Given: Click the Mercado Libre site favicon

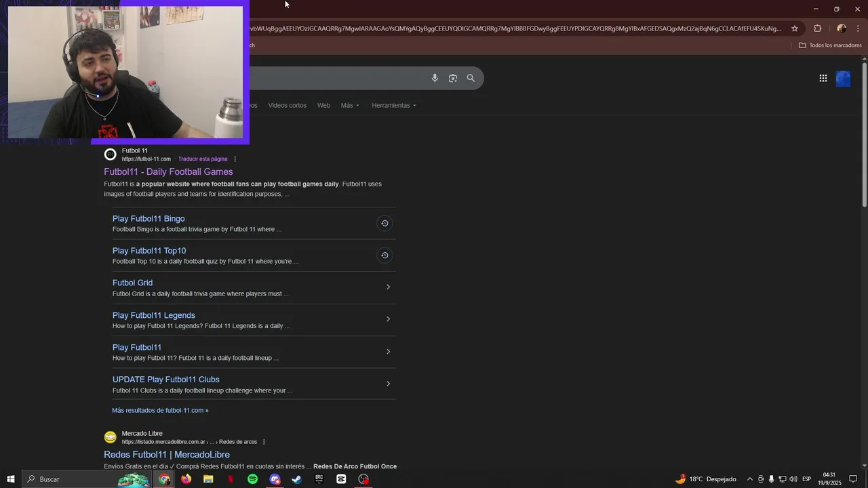Looking at the screenshot, I should [110, 437].
